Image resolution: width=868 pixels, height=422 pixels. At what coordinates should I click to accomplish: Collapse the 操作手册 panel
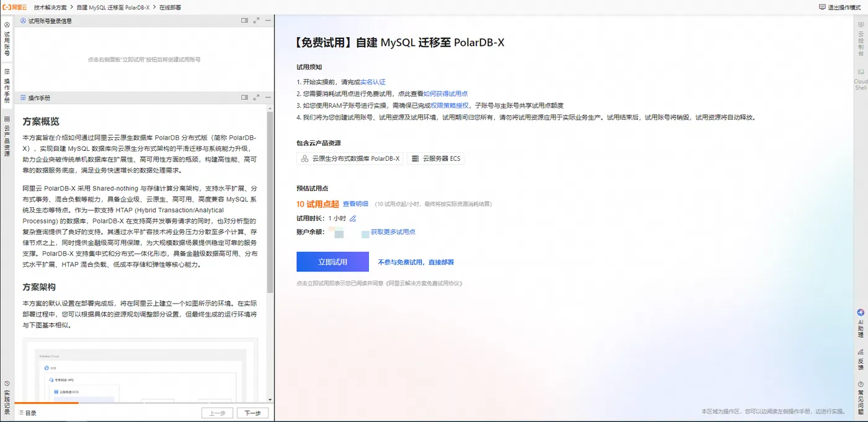[x=268, y=98]
